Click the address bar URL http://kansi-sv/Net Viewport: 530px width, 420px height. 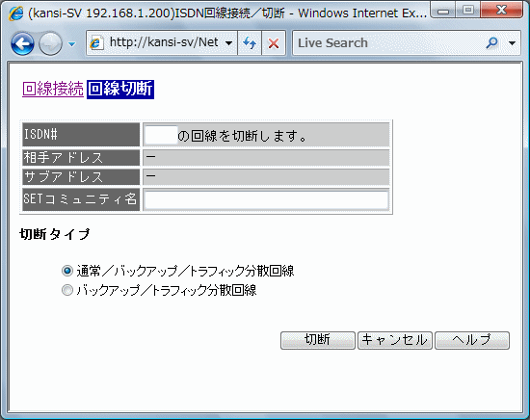click(164, 42)
